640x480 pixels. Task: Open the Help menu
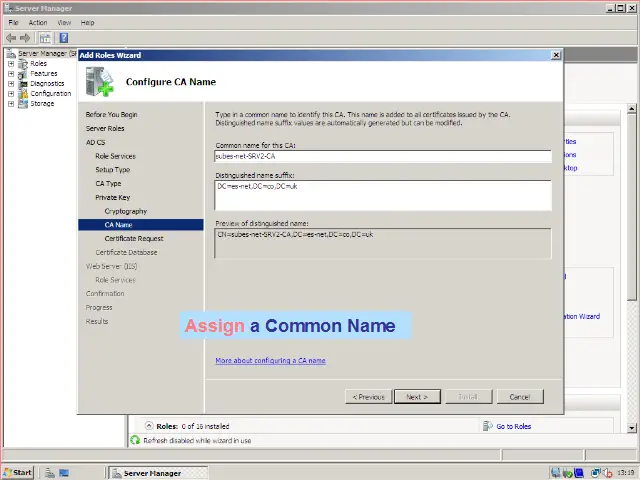tap(87, 22)
